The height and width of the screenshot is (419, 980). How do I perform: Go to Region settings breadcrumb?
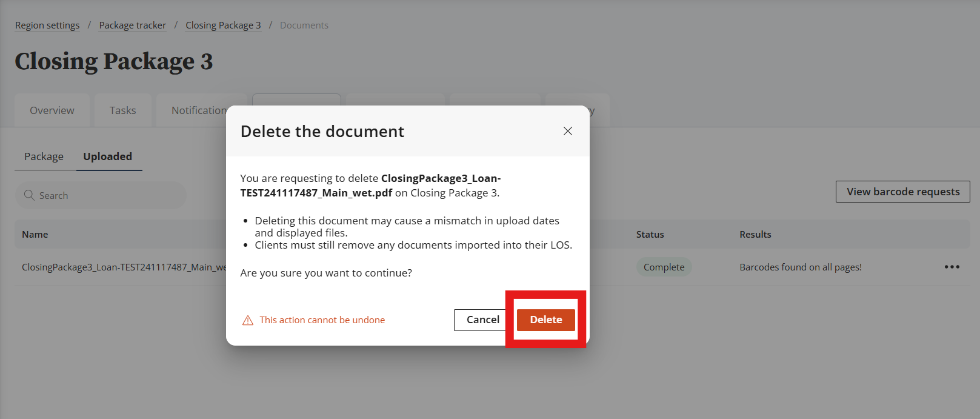[47, 25]
